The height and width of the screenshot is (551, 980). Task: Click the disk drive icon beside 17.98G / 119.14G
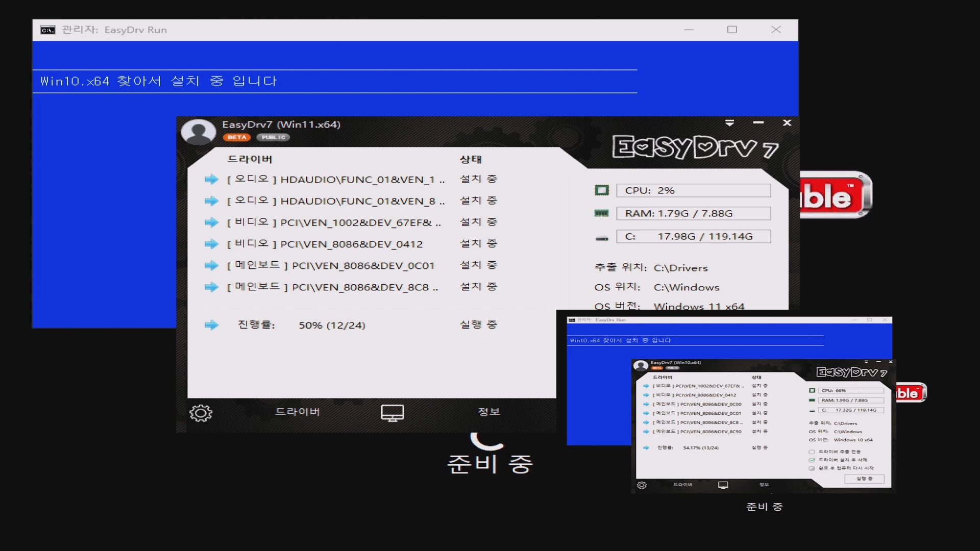click(x=602, y=238)
